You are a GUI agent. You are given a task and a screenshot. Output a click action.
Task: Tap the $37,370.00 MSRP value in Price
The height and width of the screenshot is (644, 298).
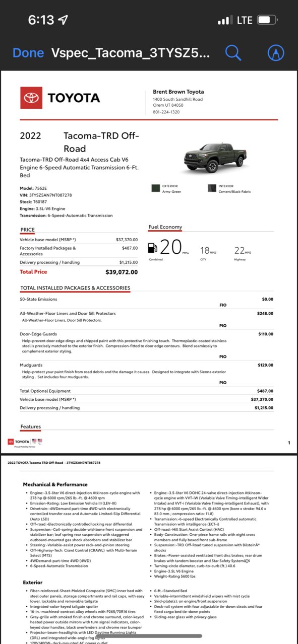[127, 240]
